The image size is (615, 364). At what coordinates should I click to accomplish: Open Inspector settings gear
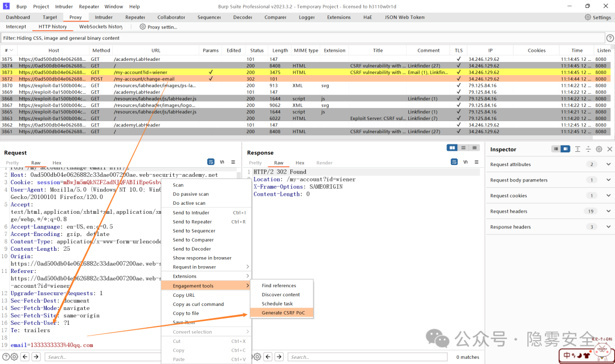tap(599, 149)
